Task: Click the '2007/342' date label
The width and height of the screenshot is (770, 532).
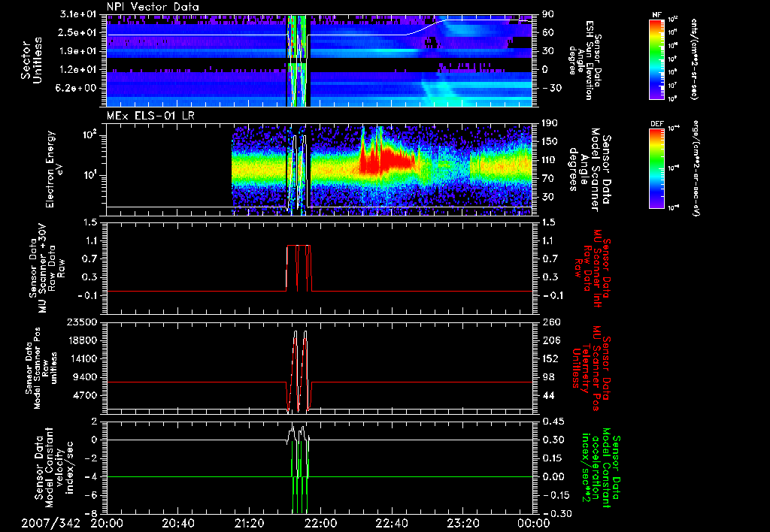Action: point(50,523)
